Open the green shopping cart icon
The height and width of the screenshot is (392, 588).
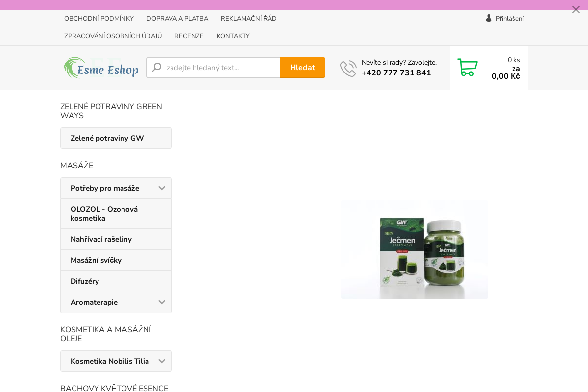[467, 68]
